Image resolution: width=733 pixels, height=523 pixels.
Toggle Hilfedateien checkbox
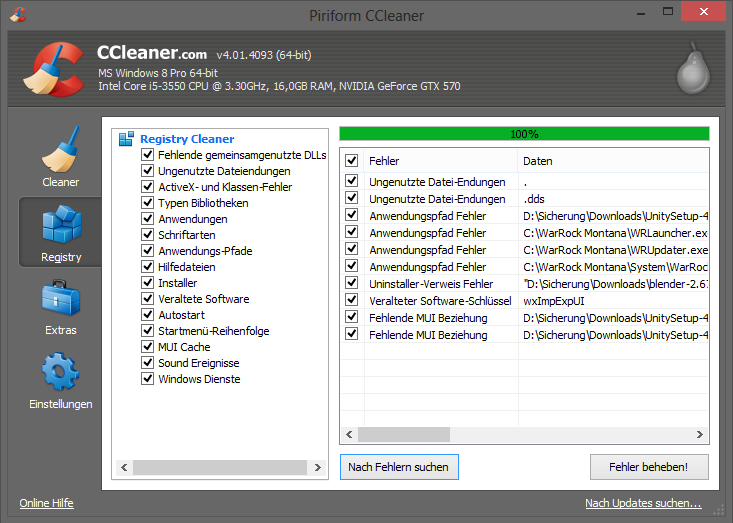click(x=147, y=266)
